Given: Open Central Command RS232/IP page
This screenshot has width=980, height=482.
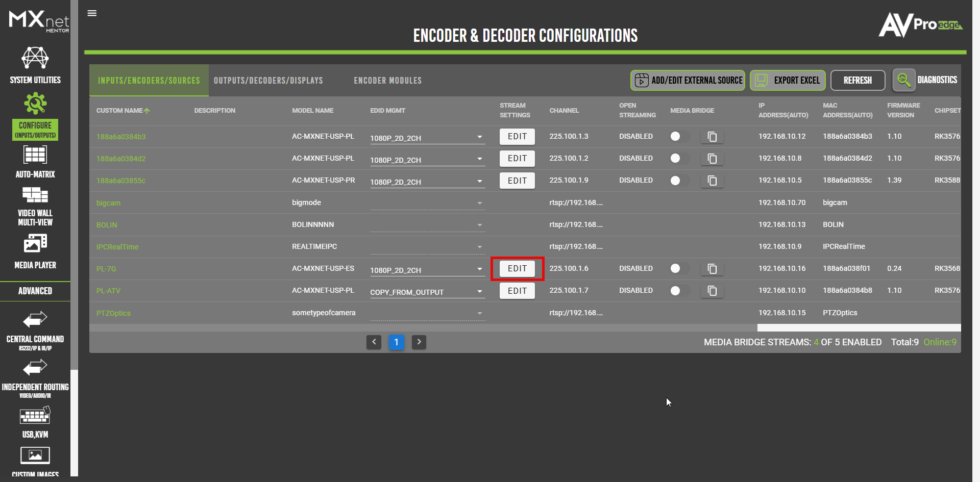Looking at the screenshot, I should click(35, 329).
